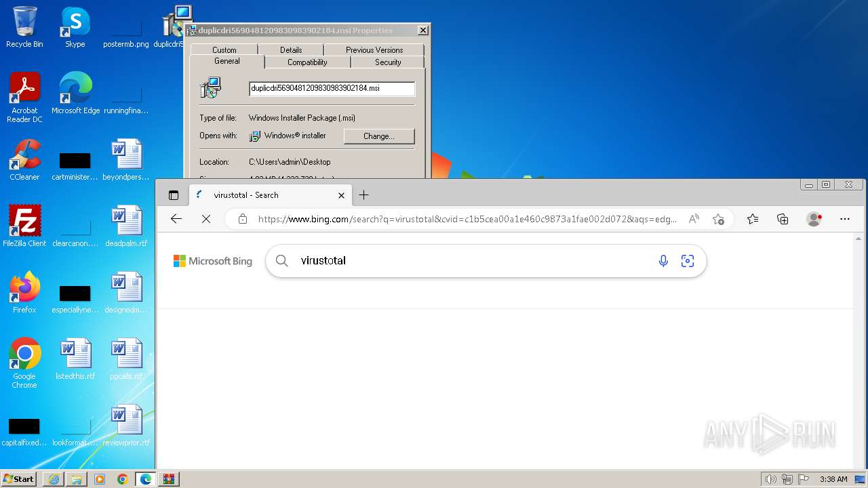
Task: Add this page to favorites
Action: click(x=718, y=219)
